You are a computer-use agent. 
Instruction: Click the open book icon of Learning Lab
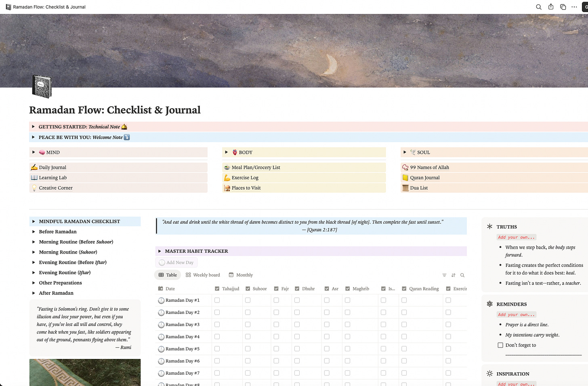pyautogui.click(x=34, y=178)
